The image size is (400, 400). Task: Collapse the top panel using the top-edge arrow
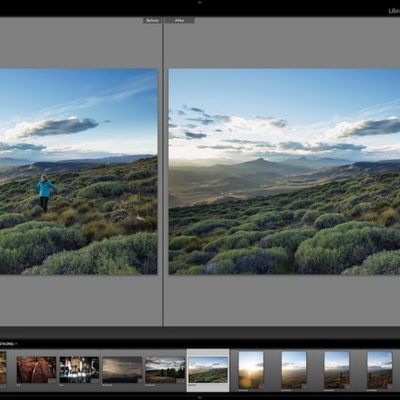pyautogui.click(x=200, y=2)
